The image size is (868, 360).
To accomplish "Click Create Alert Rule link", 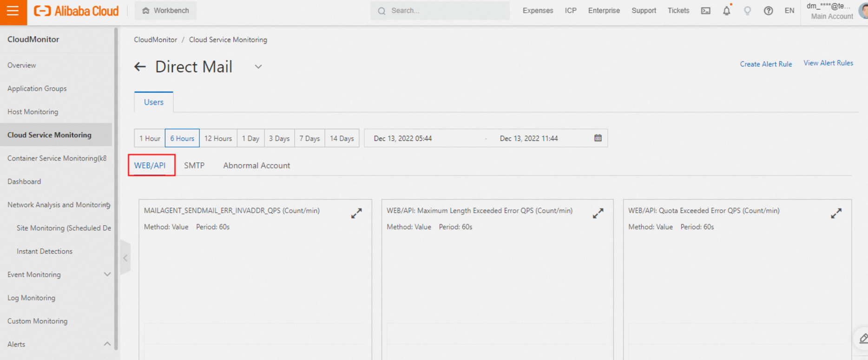I will (x=766, y=64).
